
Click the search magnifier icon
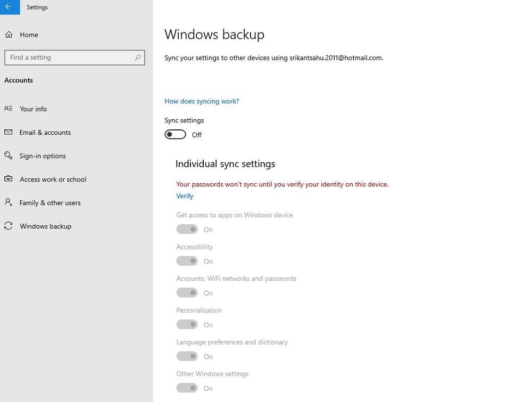tap(138, 58)
